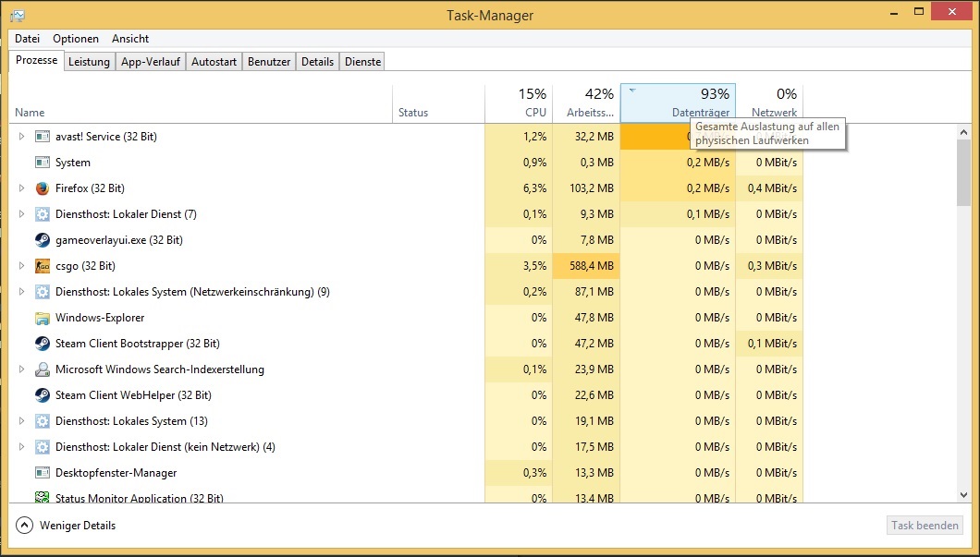This screenshot has width=980, height=557.
Task: Open the Dienste tab
Action: point(363,62)
